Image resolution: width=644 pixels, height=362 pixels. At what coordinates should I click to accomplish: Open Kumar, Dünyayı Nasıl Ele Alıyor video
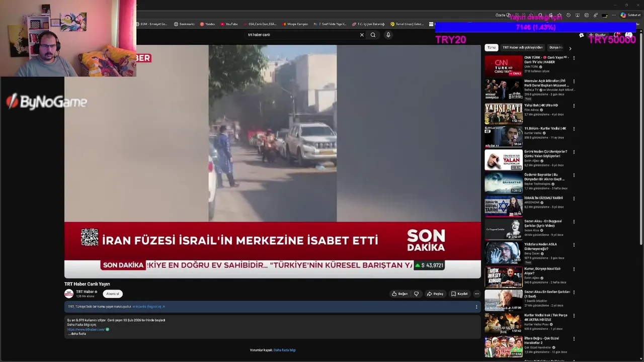[504, 277]
